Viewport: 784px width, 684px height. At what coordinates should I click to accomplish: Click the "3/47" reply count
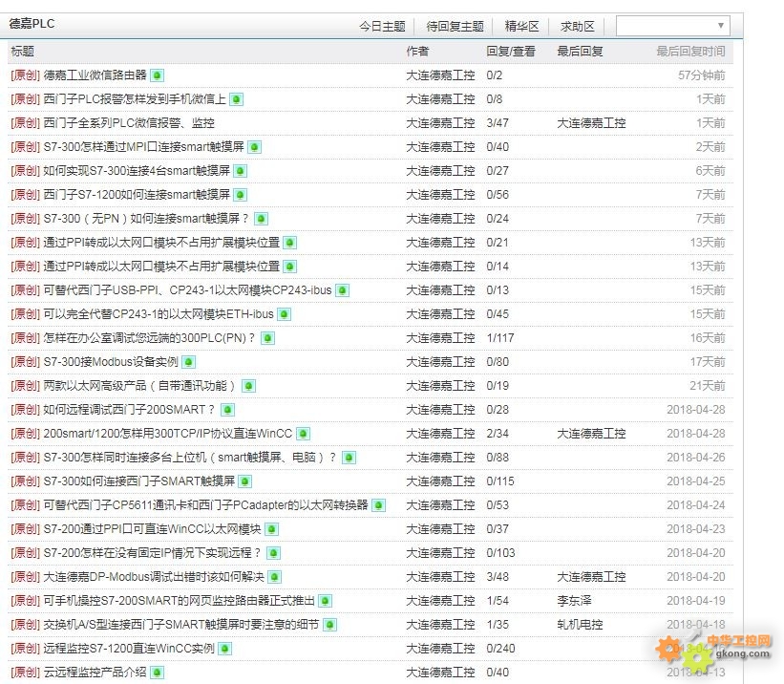click(498, 123)
